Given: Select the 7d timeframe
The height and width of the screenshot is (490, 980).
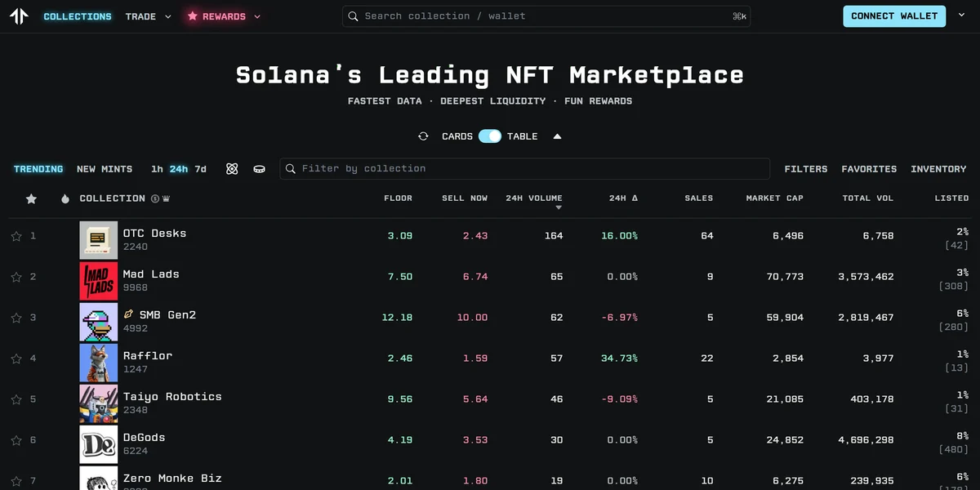Looking at the screenshot, I should [200, 169].
